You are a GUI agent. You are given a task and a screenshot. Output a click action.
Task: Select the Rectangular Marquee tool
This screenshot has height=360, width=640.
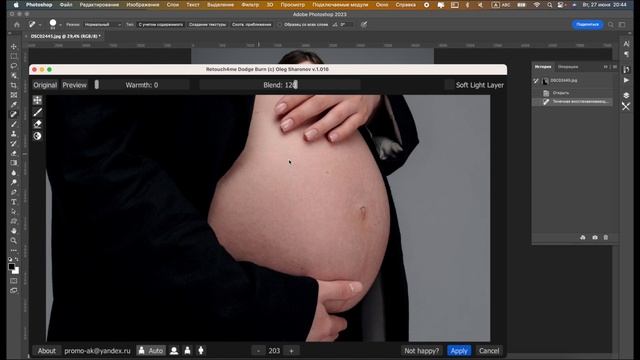(14, 56)
